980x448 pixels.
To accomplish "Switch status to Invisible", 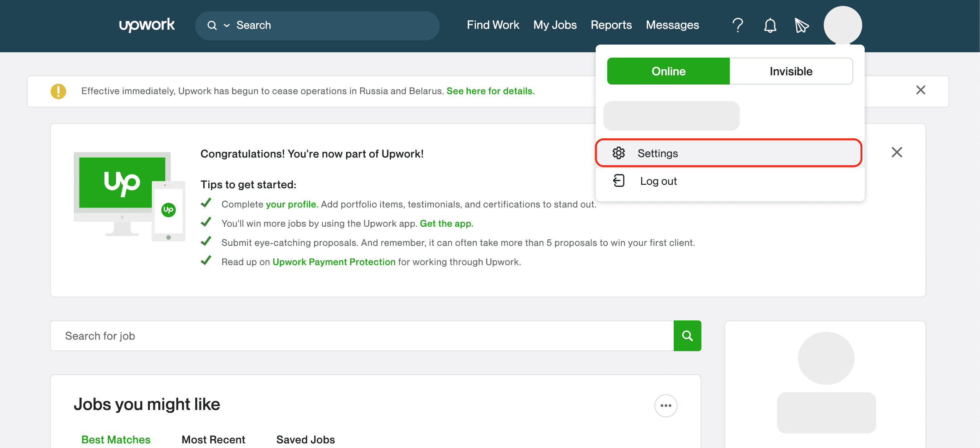I will click(x=791, y=71).
